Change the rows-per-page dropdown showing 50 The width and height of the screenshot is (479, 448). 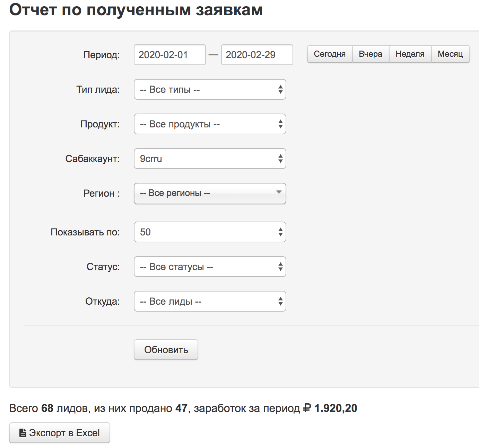210,232
